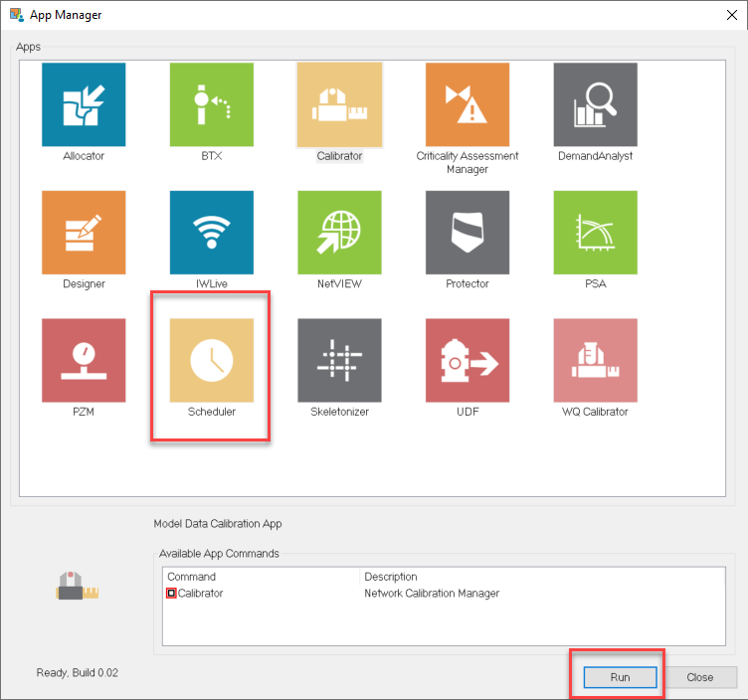The image size is (748, 700).
Task: Select the Criticality Assessment Manager icon
Action: pyautogui.click(x=467, y=104)
